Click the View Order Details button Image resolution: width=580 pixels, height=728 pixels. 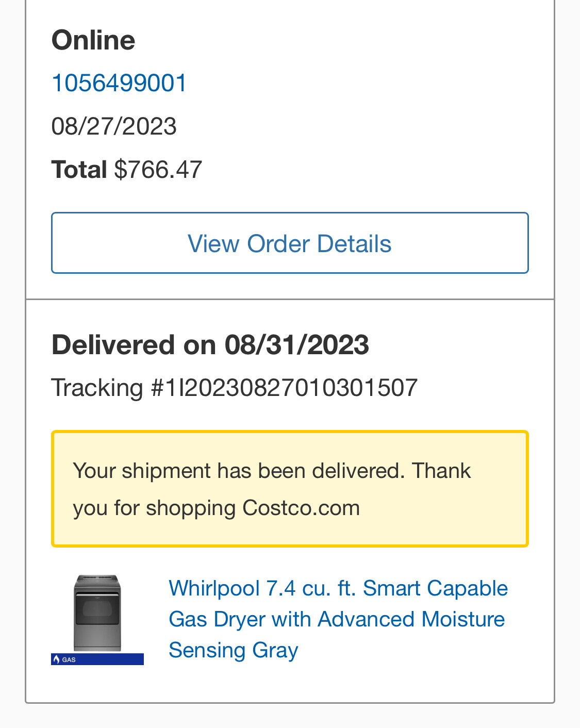290,243
